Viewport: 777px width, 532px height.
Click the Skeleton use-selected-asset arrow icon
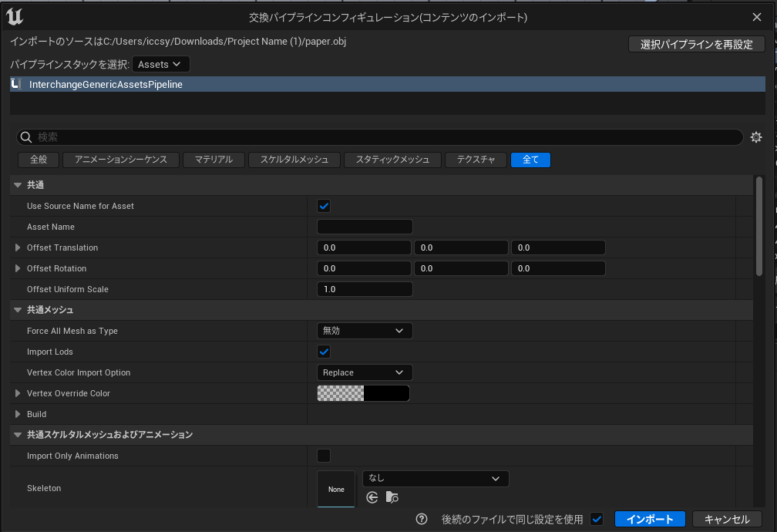point(372,497)
